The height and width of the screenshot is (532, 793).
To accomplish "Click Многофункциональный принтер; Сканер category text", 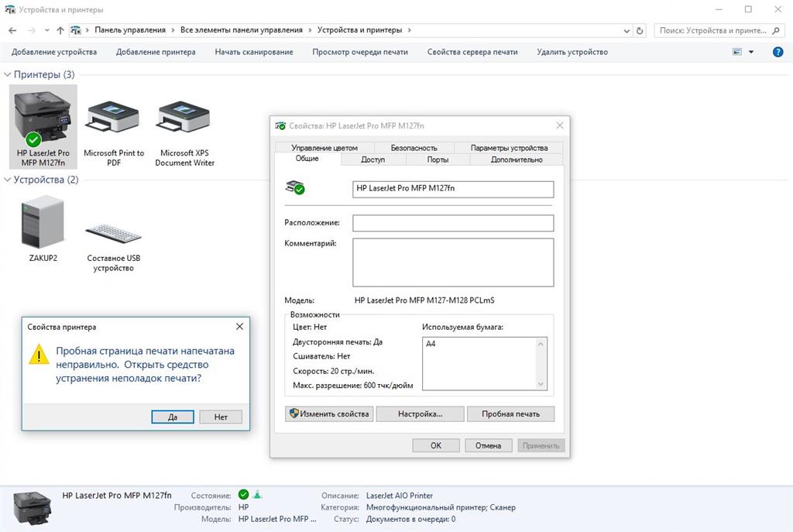I will tap(441, 507).
